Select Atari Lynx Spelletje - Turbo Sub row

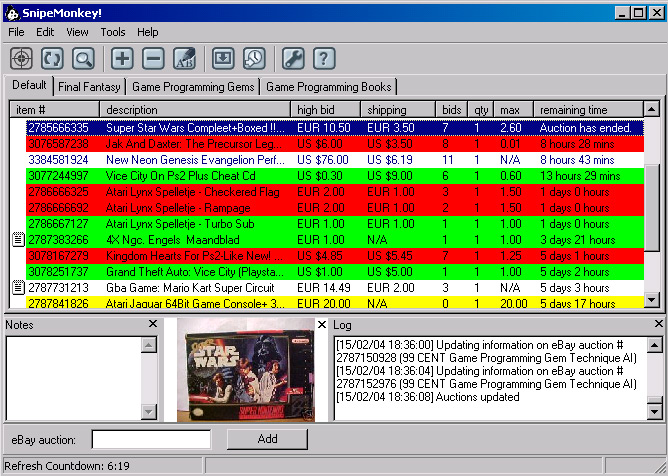click(x=335, y=224)
